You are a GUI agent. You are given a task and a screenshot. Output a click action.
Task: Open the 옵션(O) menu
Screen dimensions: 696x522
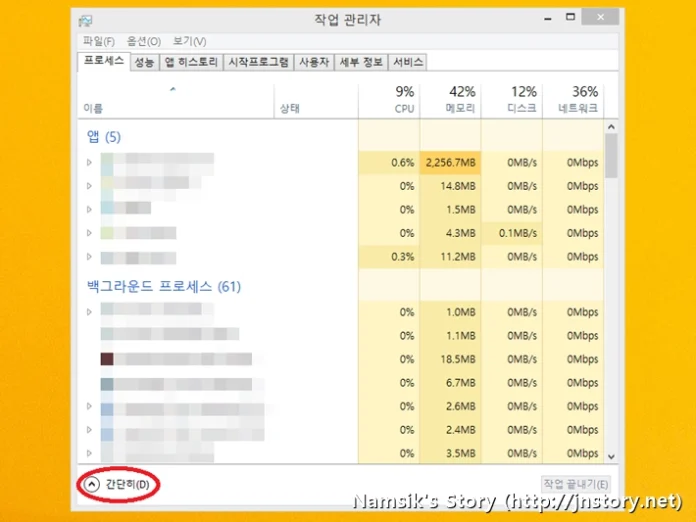[142, 41]
